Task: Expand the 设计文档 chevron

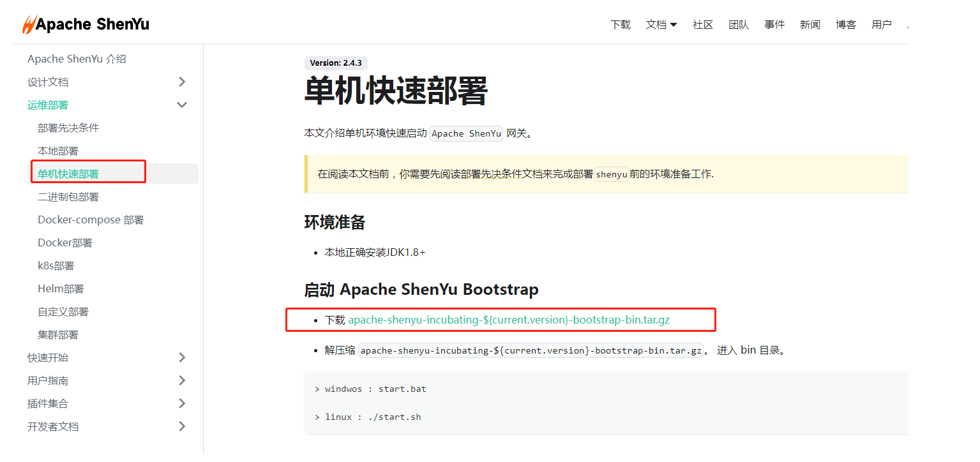Action: [x=182, y=82]
